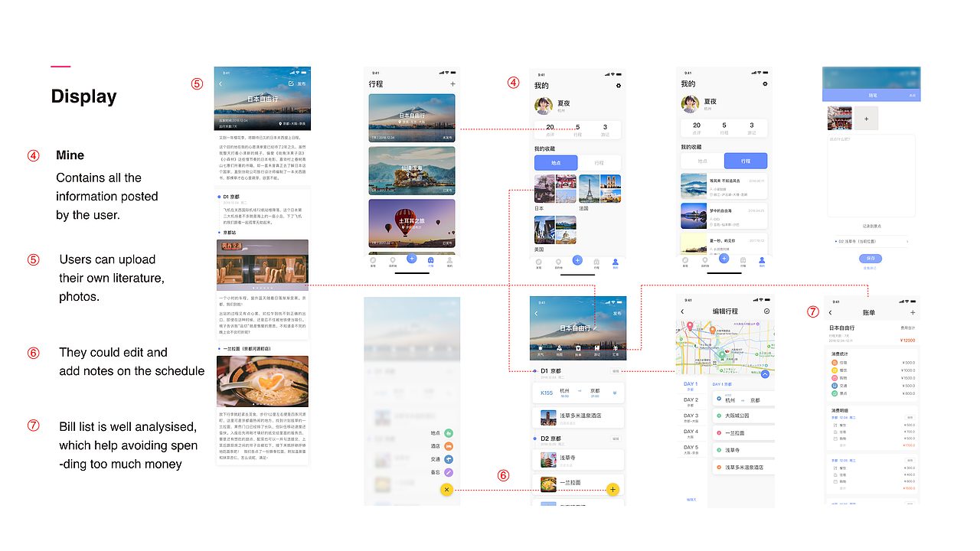
Task: Switch to 地点 tab in the 行程 favorites screen
Action: 703,161
